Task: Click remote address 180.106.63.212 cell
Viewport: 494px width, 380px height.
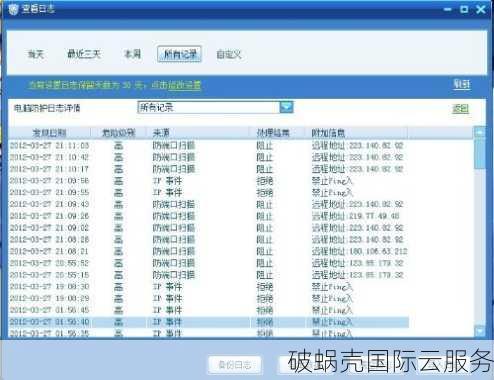Action: 359,251
